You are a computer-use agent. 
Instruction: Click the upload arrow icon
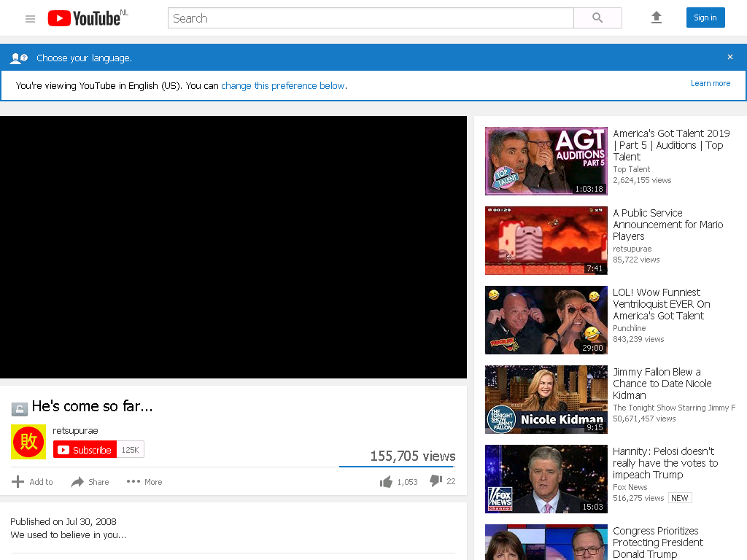pyautogui.click(x=657, y=17)
